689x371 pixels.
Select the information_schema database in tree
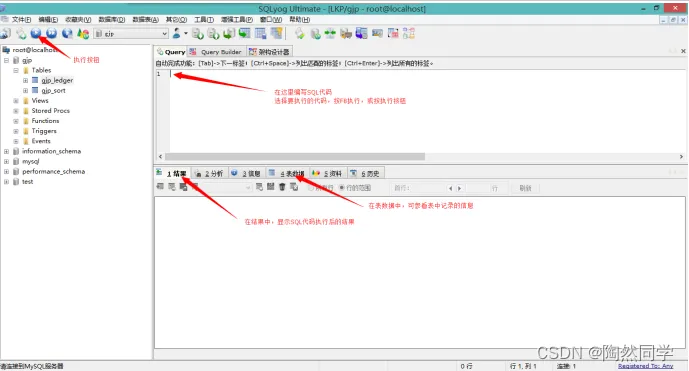51,151
